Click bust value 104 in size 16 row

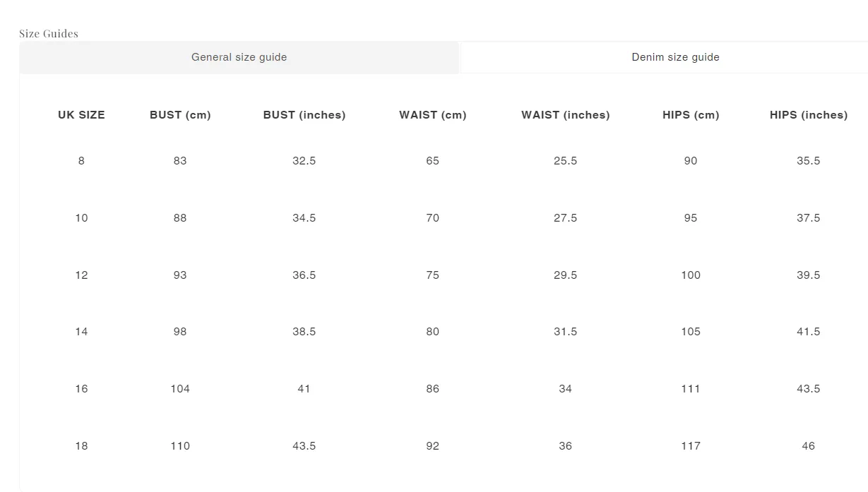coord(180,389)
